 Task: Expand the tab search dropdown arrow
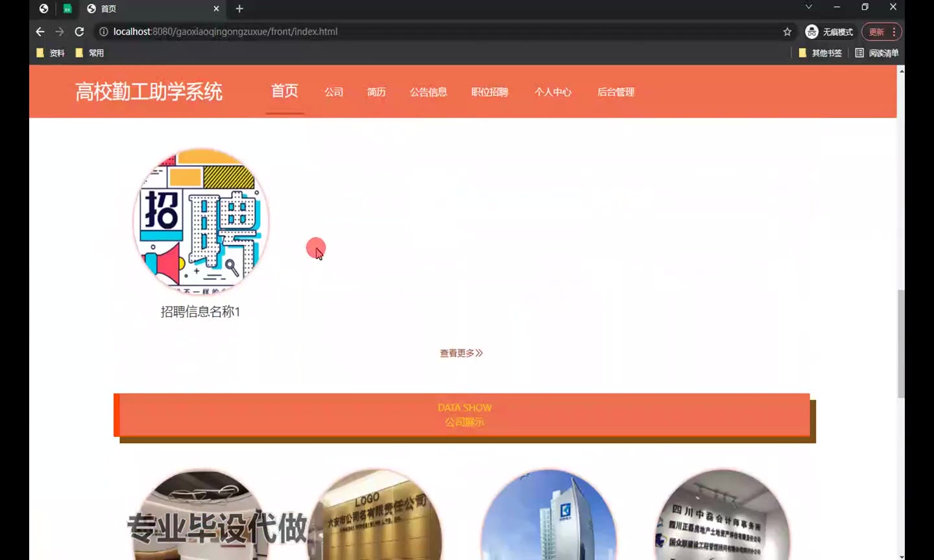(x=809, y=7)
